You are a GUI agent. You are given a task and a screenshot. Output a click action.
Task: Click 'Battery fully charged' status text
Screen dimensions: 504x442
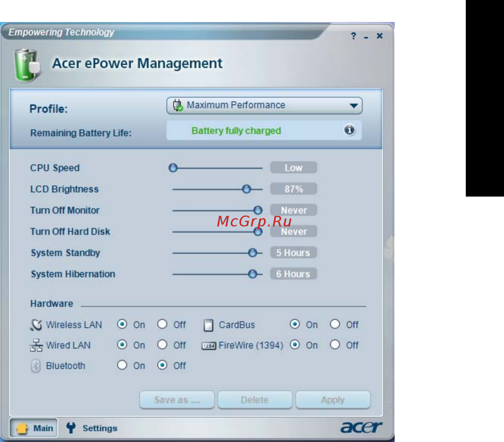[236, 131]
